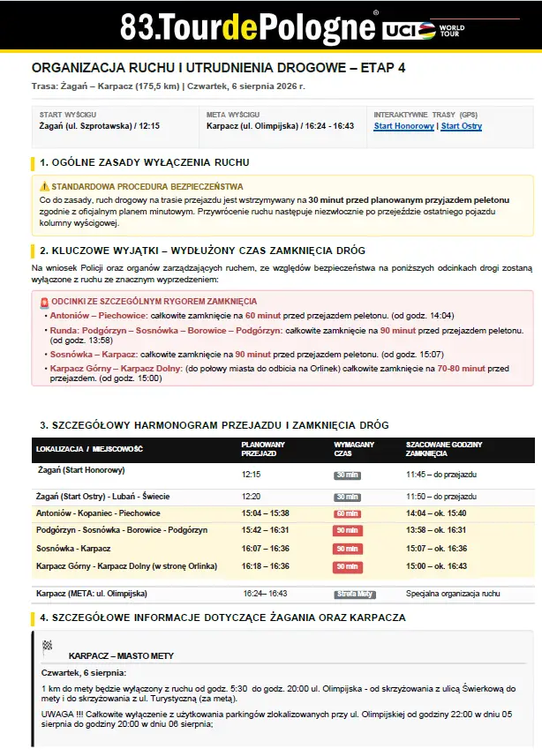Click the 'LOKALIZACJA / MIEJSCOWOŚĆ' column header

point(89,449)
